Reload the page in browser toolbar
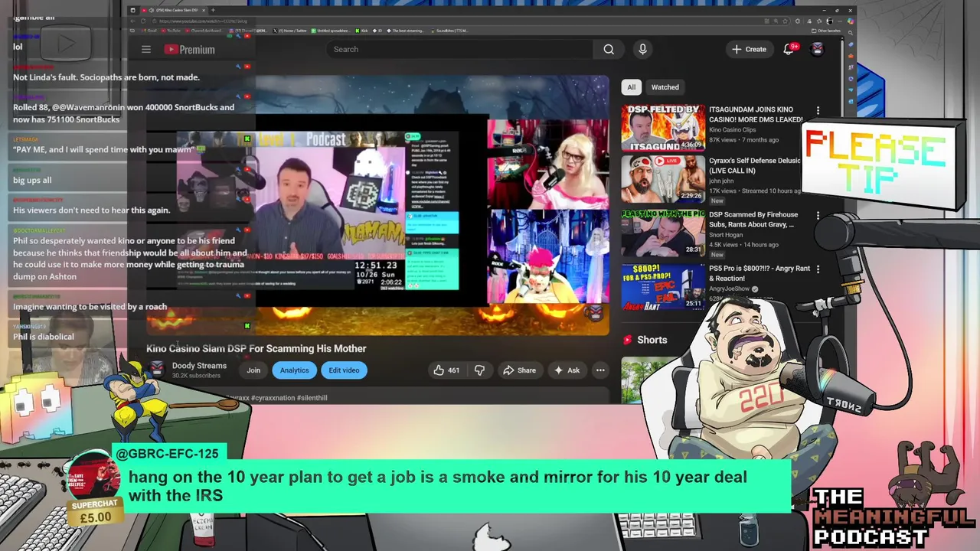Image resolution: width=980 pixels, height=551 pixels. [x=144, y=21]
